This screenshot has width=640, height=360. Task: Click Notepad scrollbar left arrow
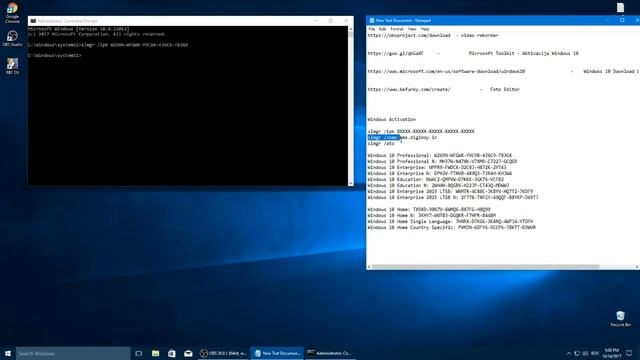point(369,267)
